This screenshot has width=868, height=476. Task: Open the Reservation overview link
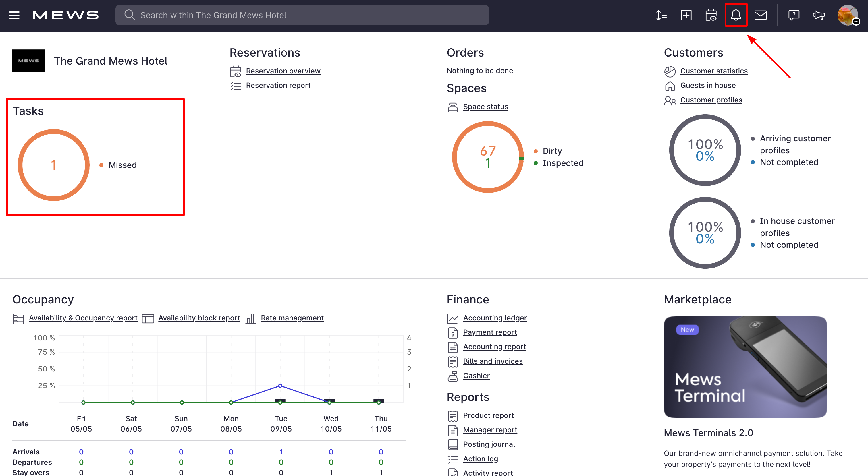pos(283,71)
